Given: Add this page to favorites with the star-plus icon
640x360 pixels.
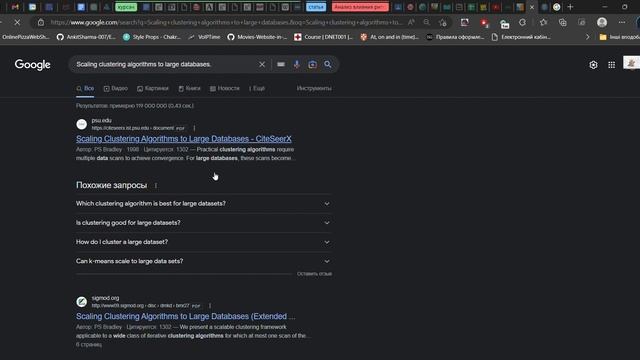Looking at the screenshot, I should point(443,23).
